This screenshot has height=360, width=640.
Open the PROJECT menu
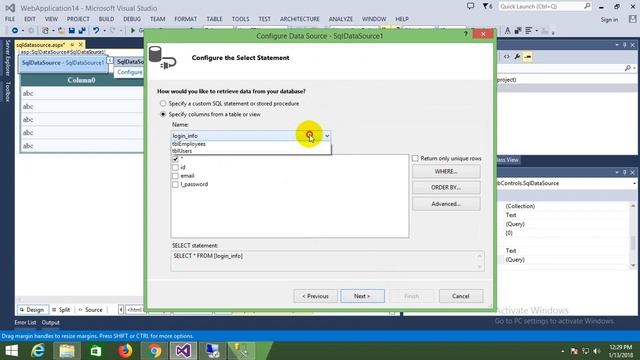coord(78,19)
